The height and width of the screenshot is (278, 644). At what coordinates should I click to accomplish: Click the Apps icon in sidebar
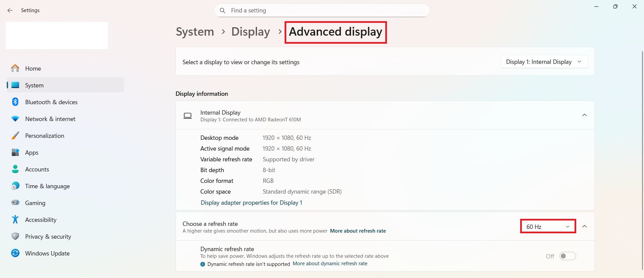tap(15, 152)
